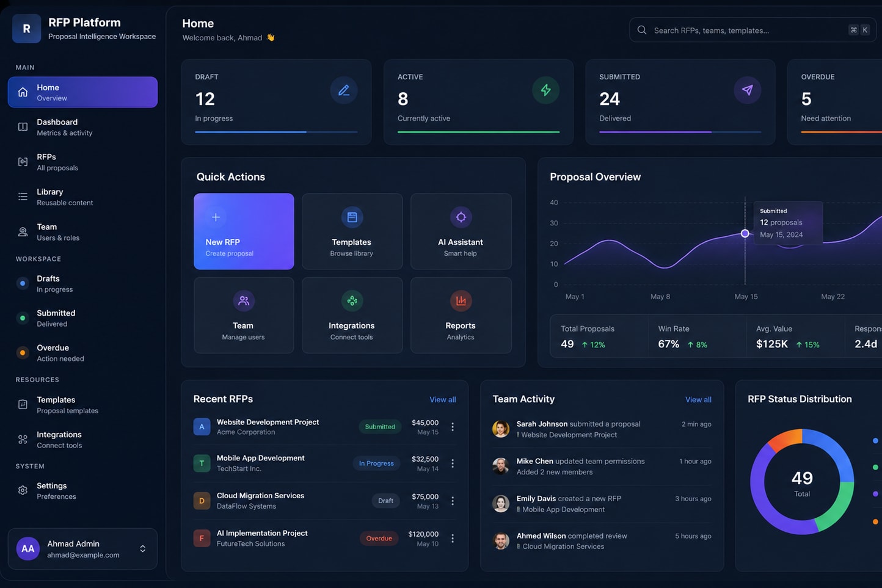Click the Avg. Value $125K figure
This screenshot has height=588, width=882.
pyautogui.click(x=772, y=344)
